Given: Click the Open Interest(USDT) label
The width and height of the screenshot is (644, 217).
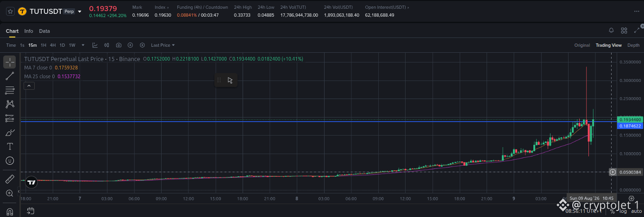Looking at the screenshot, I should click(x=388, y=7).
